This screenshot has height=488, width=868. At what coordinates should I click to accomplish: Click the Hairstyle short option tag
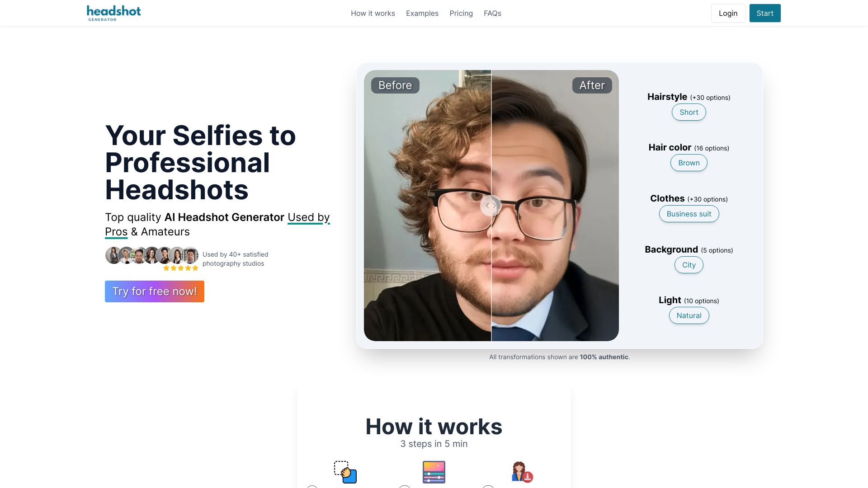click(689, 112)
